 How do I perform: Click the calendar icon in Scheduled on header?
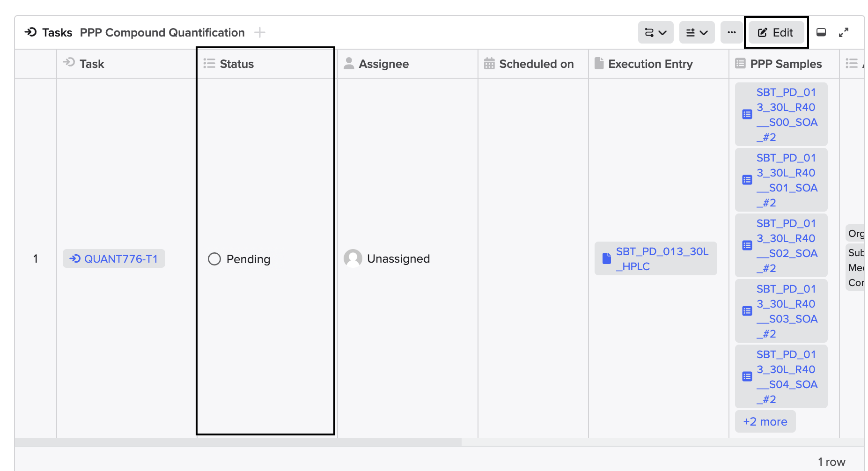tap(489, 63)
